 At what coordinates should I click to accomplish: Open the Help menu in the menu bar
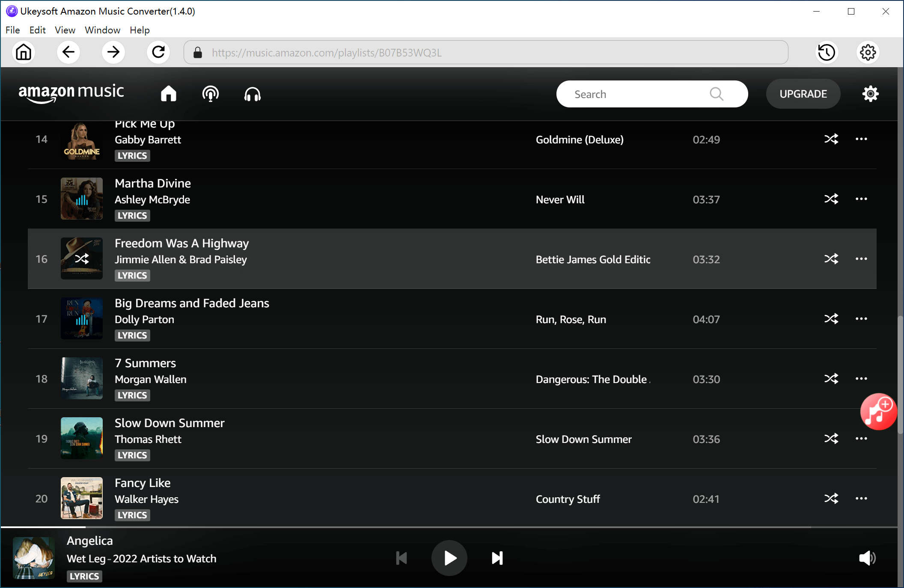(139, 30)
